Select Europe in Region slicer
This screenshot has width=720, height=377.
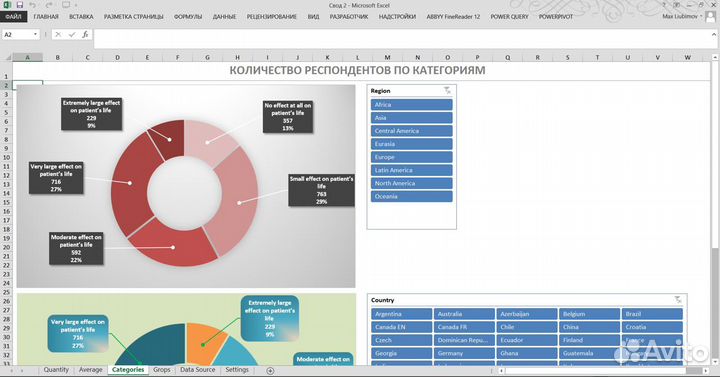coord(411,157)
